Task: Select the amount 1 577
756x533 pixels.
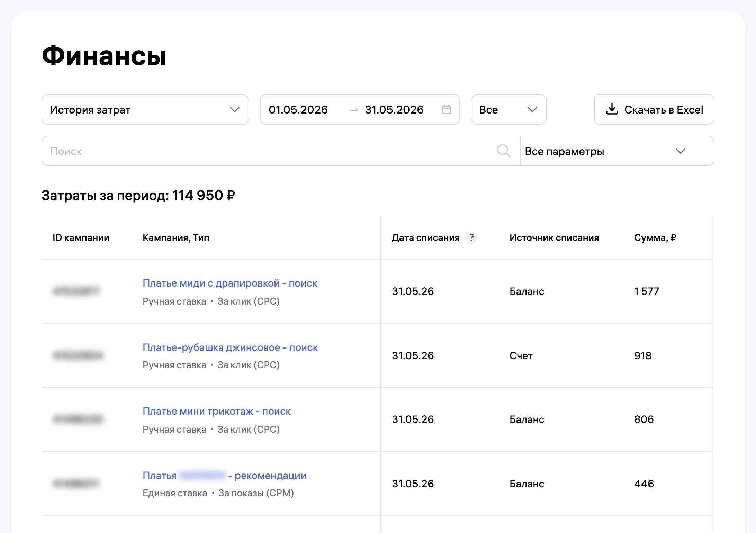Action: point(647,291)
